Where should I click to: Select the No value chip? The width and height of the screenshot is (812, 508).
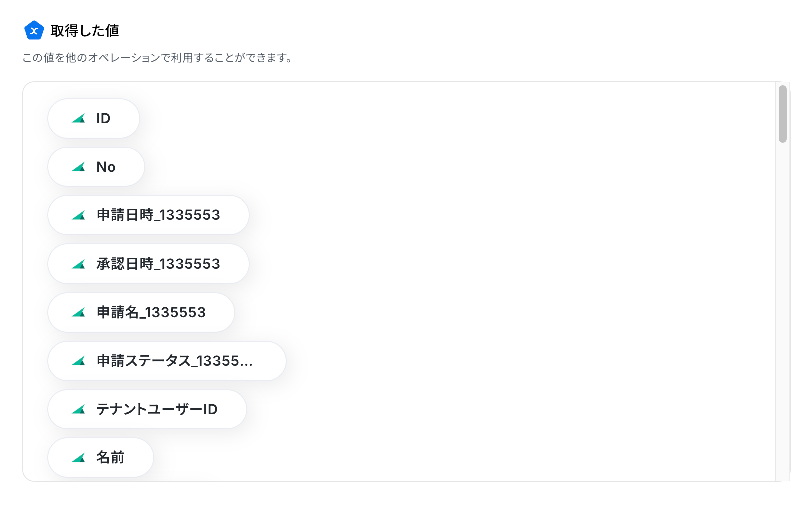[96, 167]
